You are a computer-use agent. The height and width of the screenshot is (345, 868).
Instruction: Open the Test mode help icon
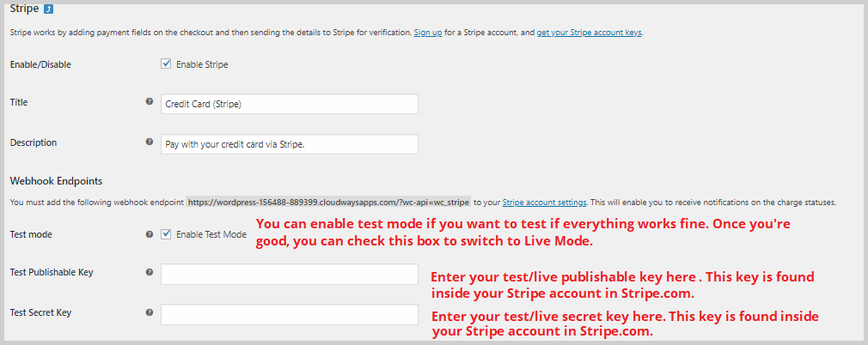pyautogui.click(x=150, y=234)
